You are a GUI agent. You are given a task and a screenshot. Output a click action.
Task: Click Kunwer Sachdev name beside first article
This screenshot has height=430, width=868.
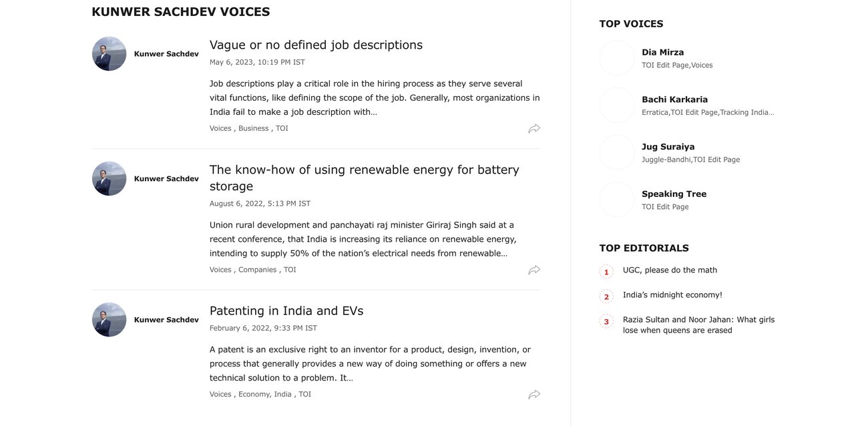[x=166, y=54]
